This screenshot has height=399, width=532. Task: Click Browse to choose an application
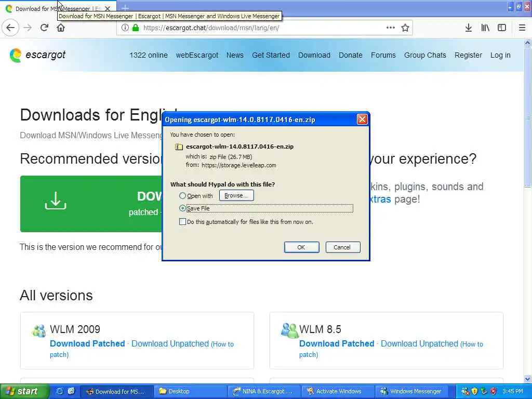click(236, 195)
